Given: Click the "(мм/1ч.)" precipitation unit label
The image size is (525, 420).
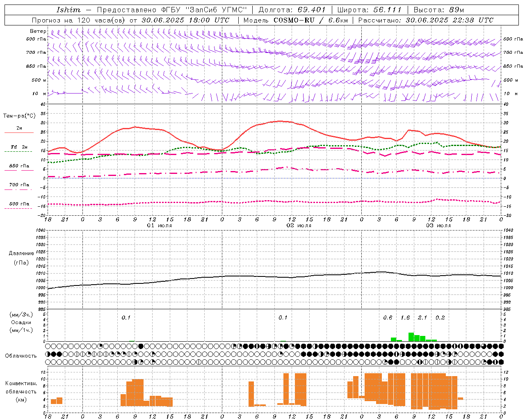Looking at the screenshot, I should point(21,330).
